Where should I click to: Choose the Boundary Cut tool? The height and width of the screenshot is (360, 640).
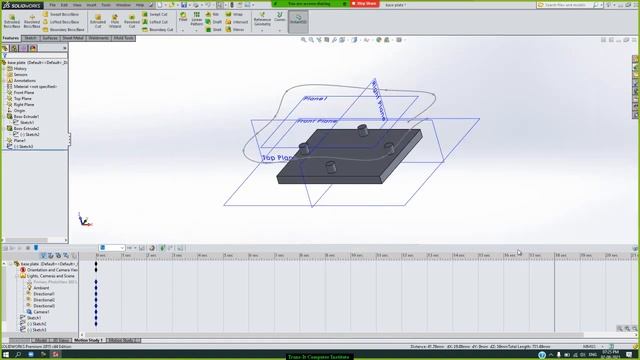click(x=158, y=29)
